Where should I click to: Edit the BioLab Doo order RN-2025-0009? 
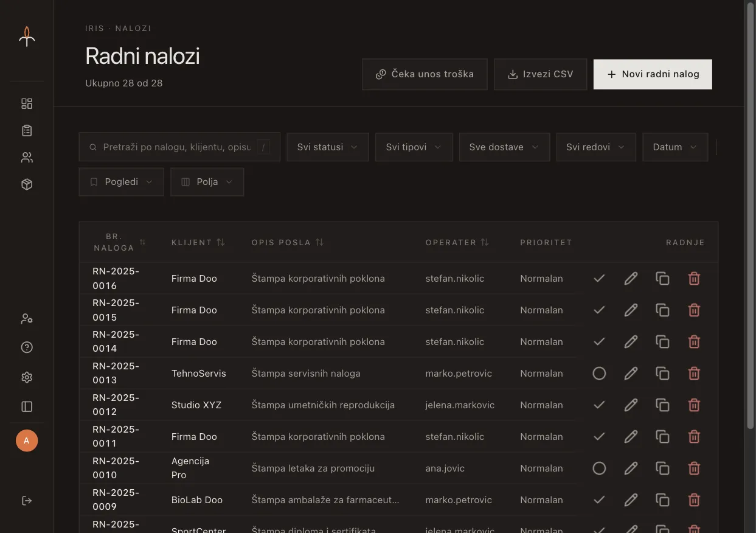point(631,500)
